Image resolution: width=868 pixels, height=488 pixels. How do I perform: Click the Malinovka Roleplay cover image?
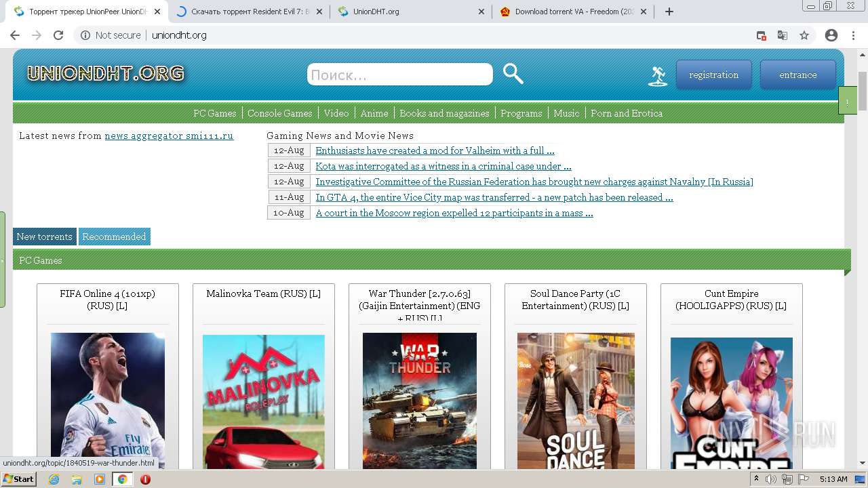[263, 402]
